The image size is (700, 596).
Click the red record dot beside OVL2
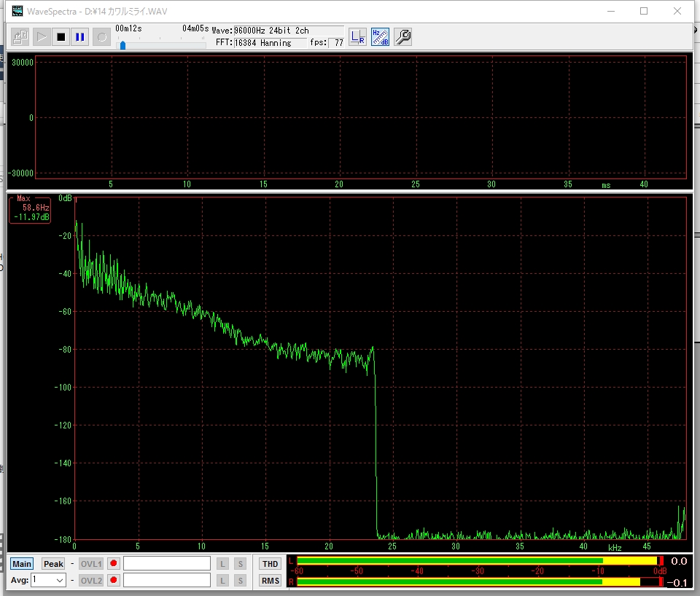114,580
